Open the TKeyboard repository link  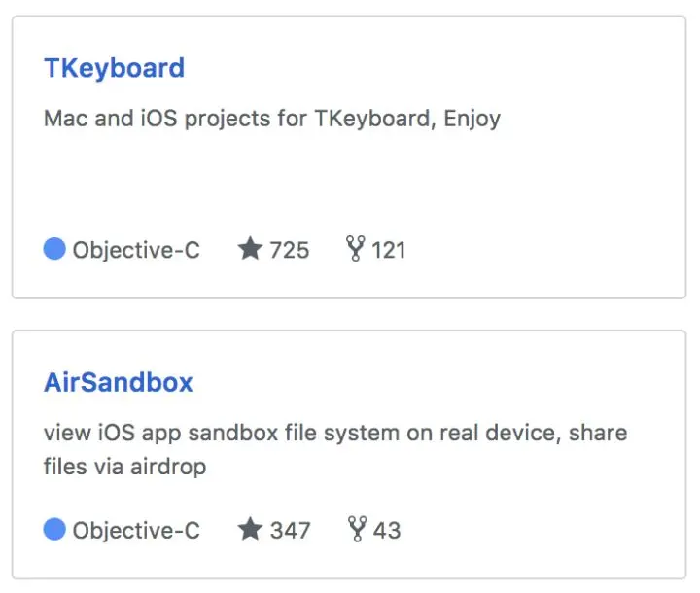click(115, 68)
